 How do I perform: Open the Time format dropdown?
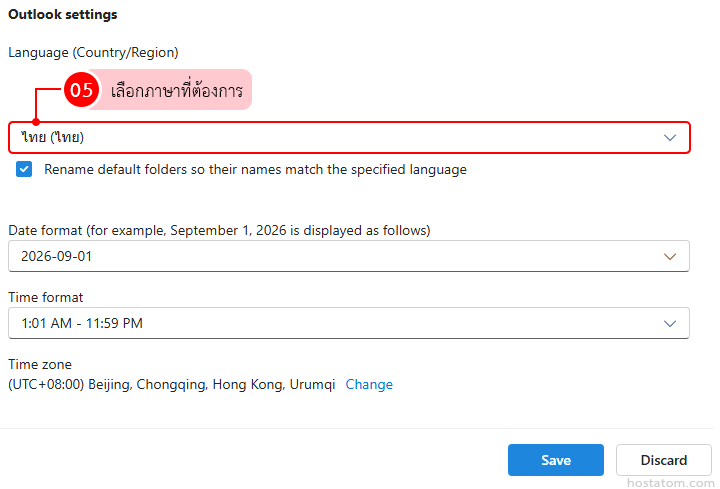coord(349,323)
